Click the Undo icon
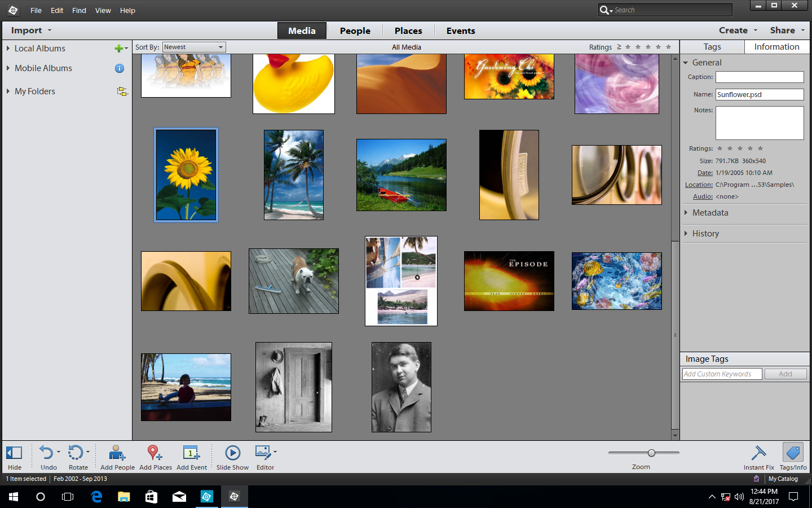The width and height of the screenshot is (812, 508). 46,453
